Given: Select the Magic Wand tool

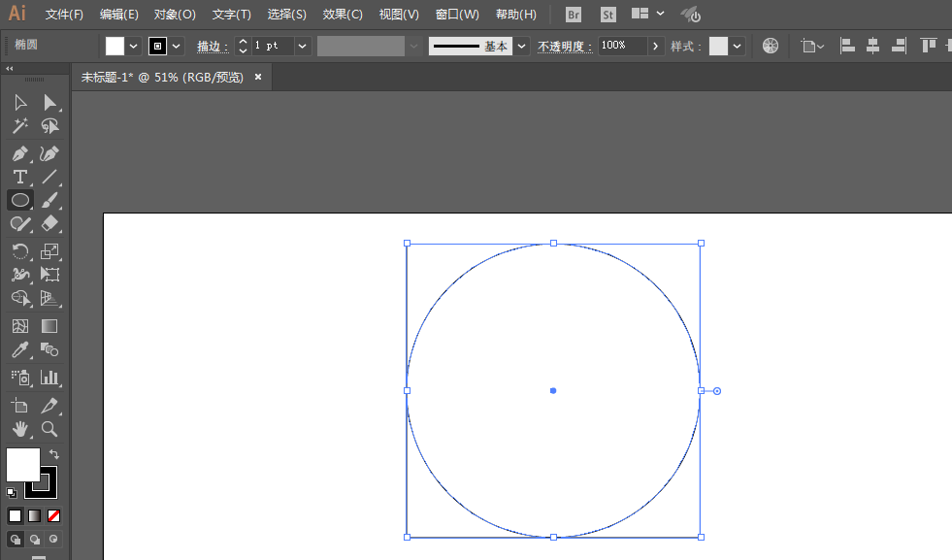Looking at the screenshot, I should 19,126.
